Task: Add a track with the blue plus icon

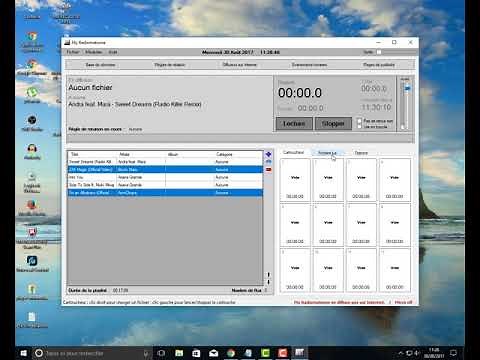Action: pyautogui.click(x=269, y=154)
